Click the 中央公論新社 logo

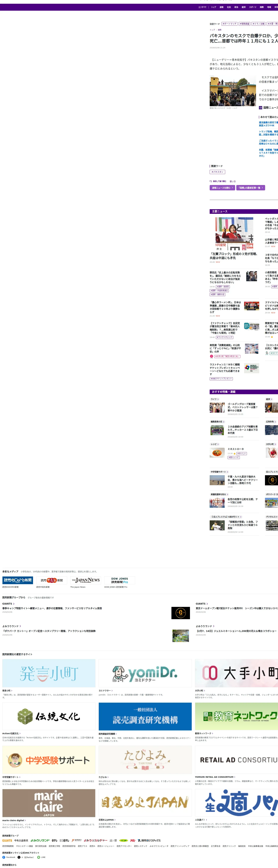(21, 840)
